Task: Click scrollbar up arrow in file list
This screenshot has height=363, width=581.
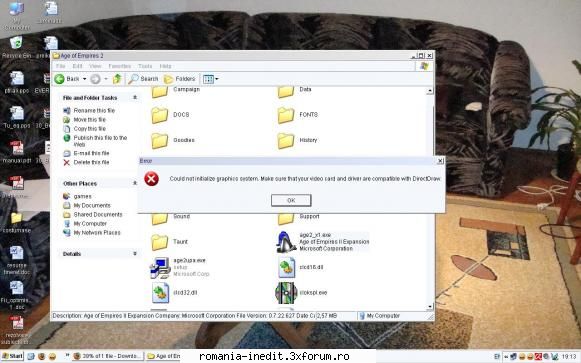Action: click(430, 90)
